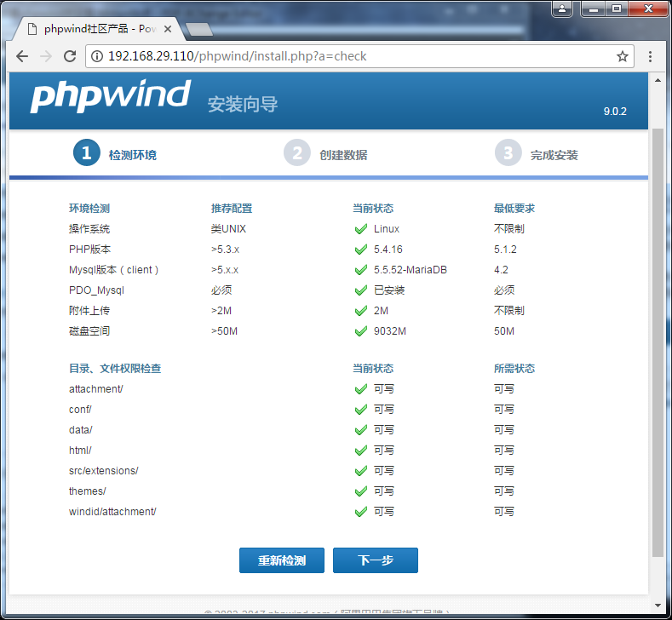Click the address bar URL field
The height and width of the screenshot is (620, 672).
(360, 56)
